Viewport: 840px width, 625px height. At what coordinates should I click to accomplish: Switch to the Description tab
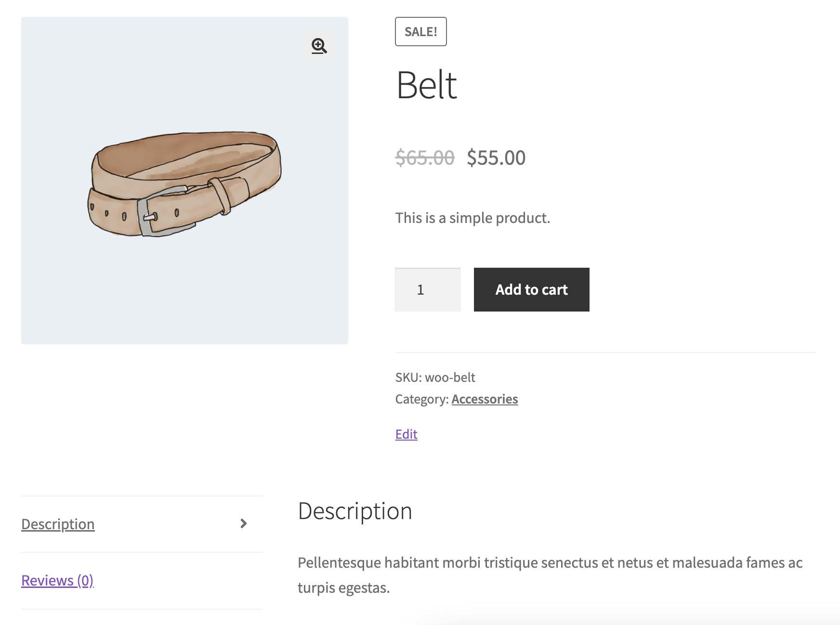pos(58,524)
